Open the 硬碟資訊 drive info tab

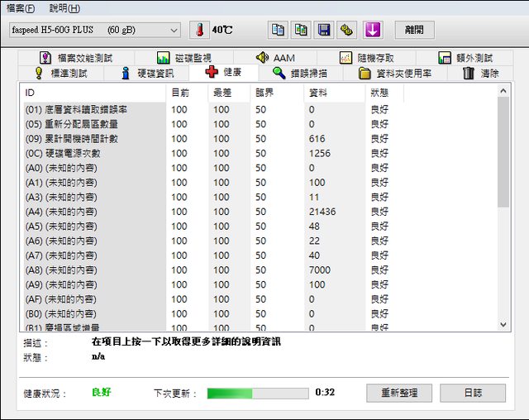click(147, 73)
